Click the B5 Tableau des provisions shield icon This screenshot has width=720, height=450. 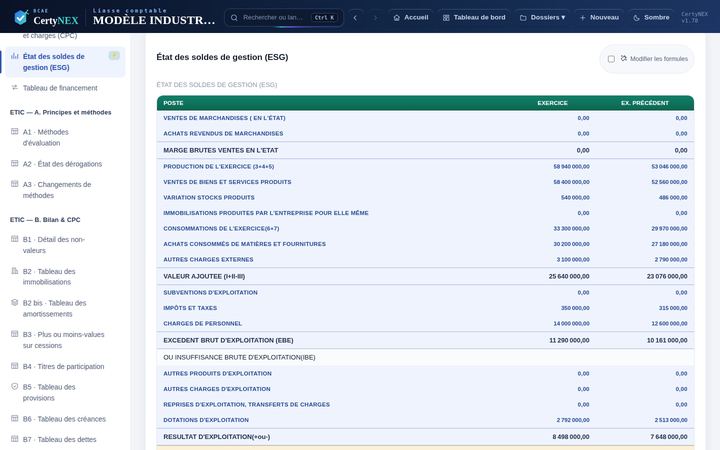(x=15, y=387)
